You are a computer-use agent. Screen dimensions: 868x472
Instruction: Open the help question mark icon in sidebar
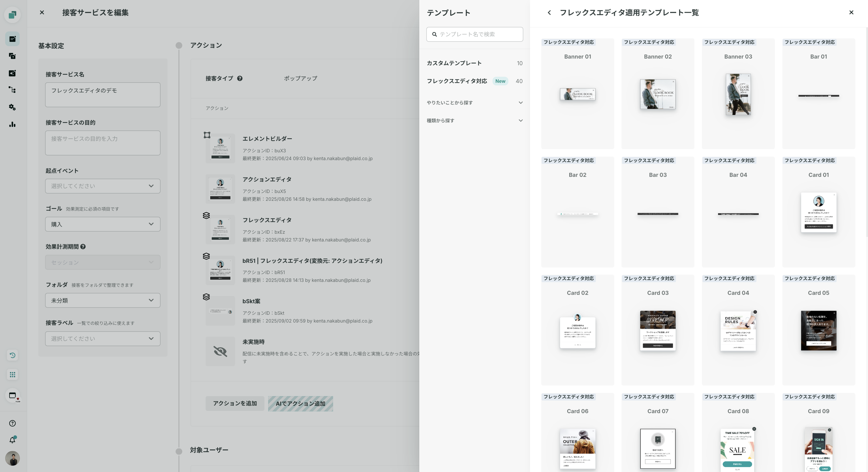click(x=12, y=423)
